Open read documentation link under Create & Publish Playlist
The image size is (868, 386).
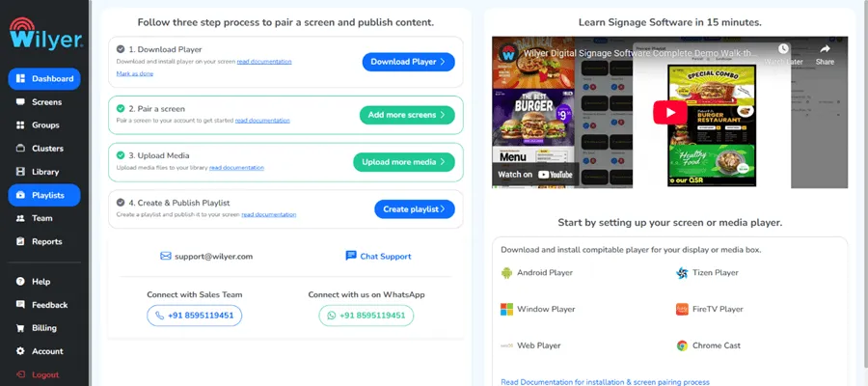tap(268, 214)
